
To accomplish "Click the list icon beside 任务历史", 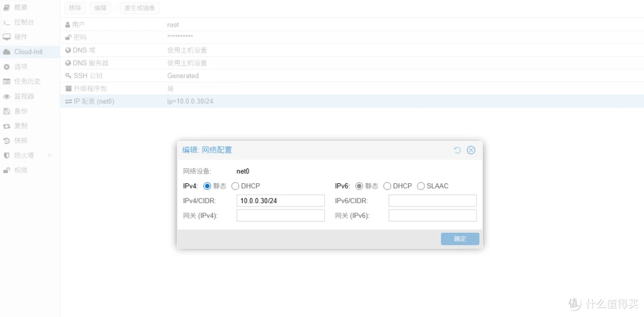I will 6,81.
